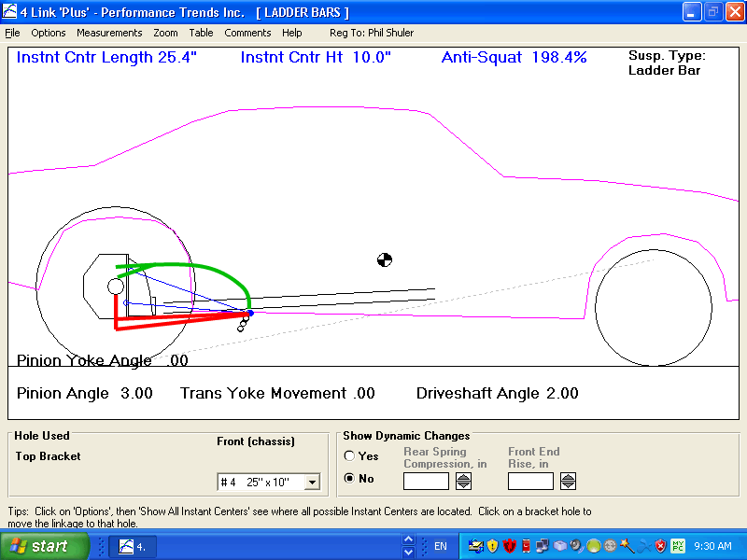747x560 pixels.
Task: Open the Options menu
Action: 49,33
